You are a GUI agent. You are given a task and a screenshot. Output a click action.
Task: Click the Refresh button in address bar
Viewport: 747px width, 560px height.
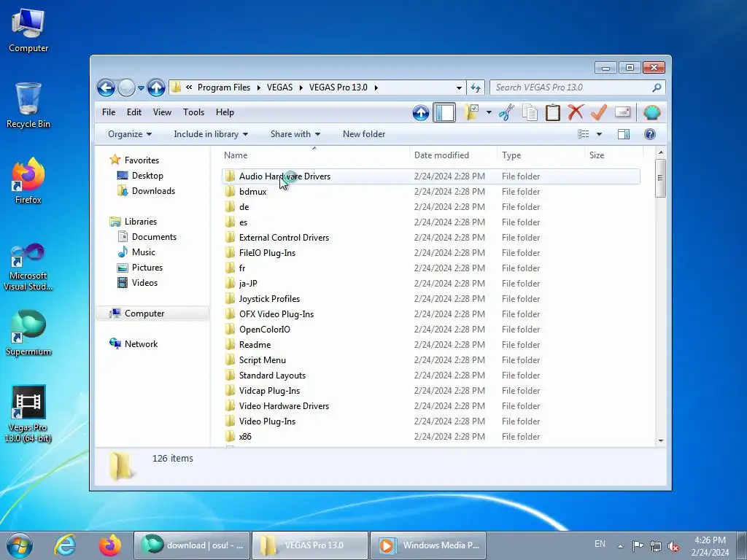[x=476, y=87]
